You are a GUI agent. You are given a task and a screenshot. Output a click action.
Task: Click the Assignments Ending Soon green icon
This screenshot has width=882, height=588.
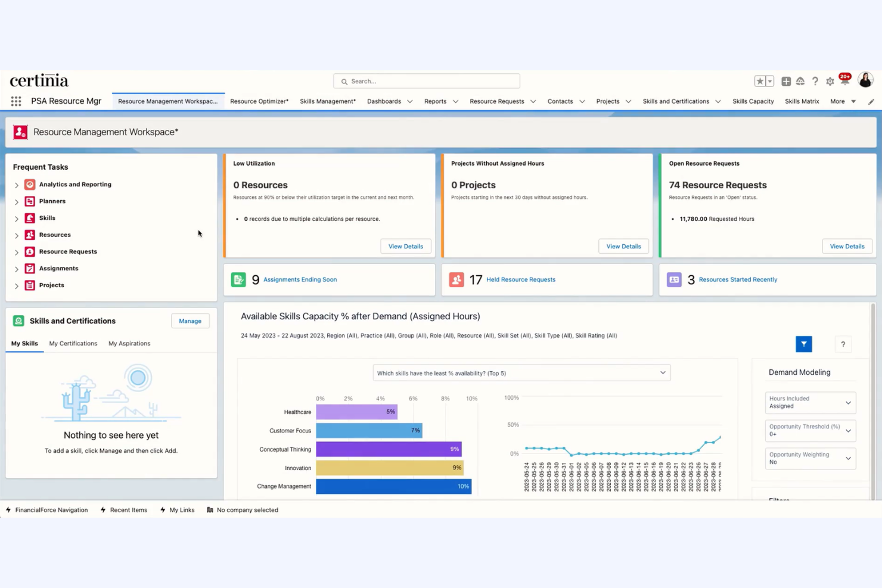238,279
